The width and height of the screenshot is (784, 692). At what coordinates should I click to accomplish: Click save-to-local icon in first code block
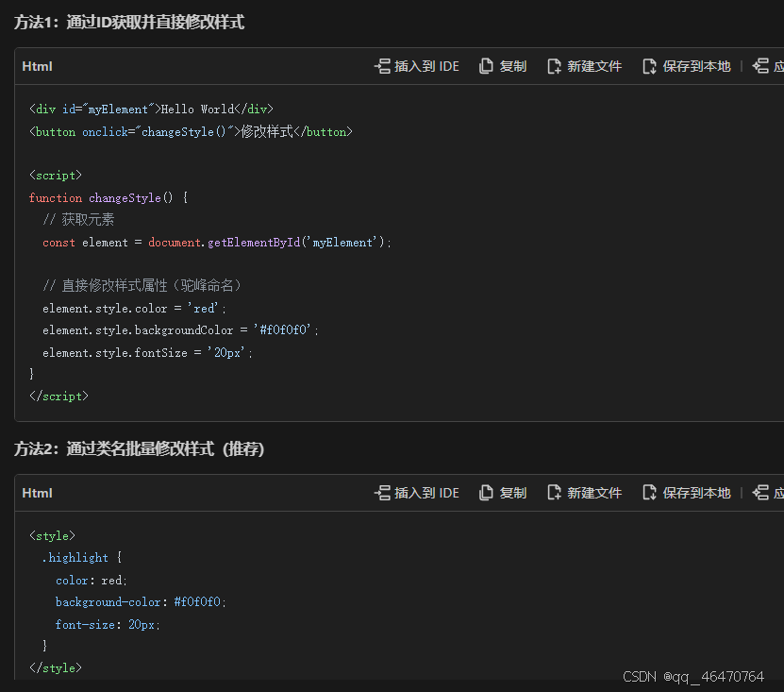[649, 66]
